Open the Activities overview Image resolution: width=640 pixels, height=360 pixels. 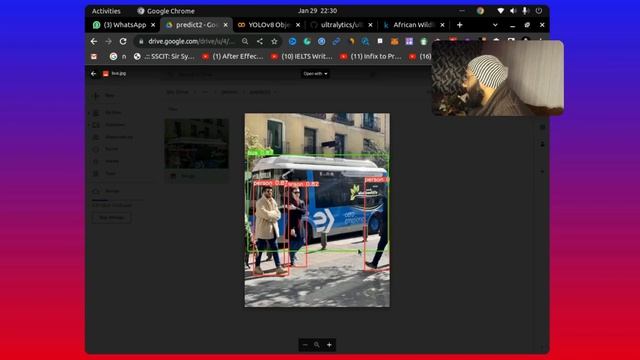click(x=106, y=11)
